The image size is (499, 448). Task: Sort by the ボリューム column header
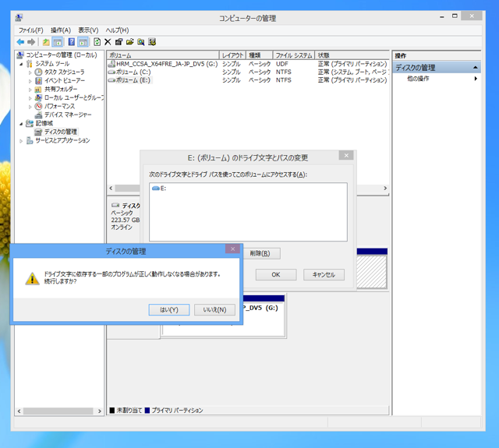(x=163, y=55)
